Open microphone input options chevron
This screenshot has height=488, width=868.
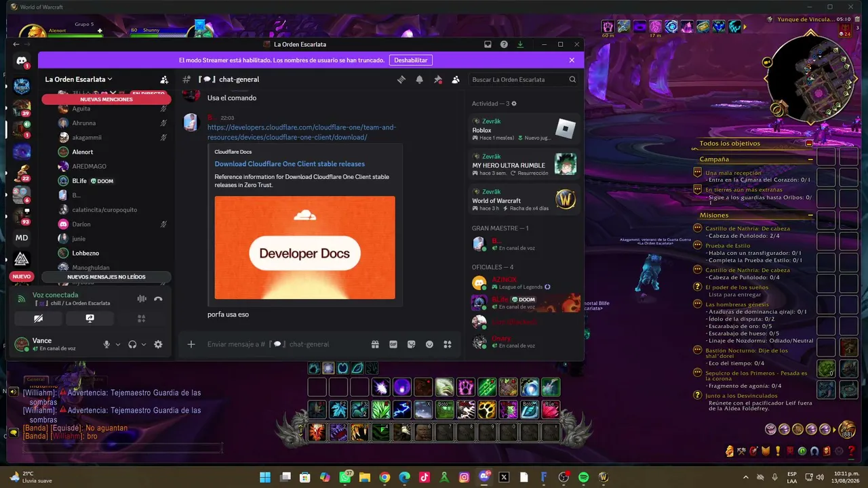tap(118, 344)
